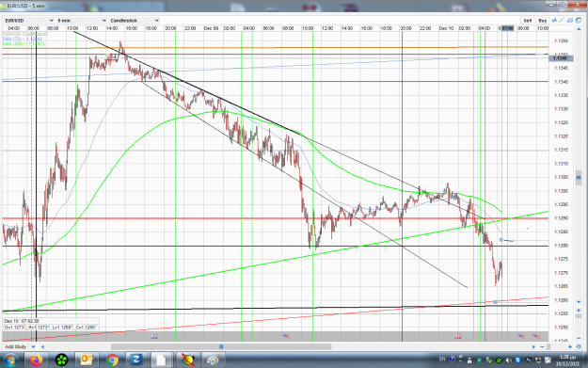This screenshot has height=368, width=588.
Task: Open the 5 min timeframe dropdown
Action: point(82,21)
